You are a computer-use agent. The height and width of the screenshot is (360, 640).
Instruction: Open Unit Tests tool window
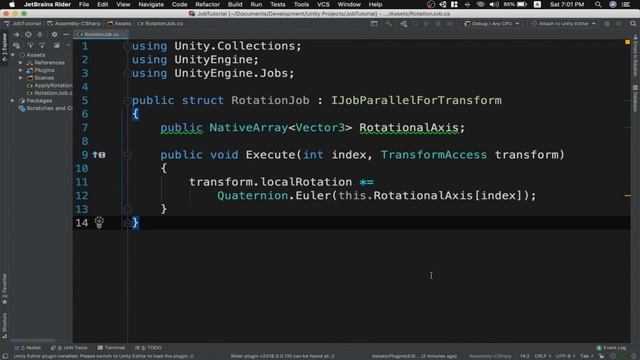pos(69,348)
